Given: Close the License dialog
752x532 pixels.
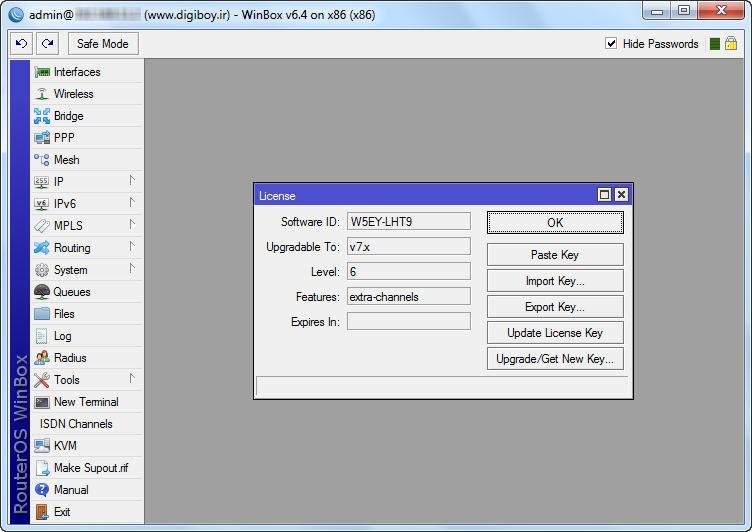Looking at the screenshot, I should click(621, 195).
